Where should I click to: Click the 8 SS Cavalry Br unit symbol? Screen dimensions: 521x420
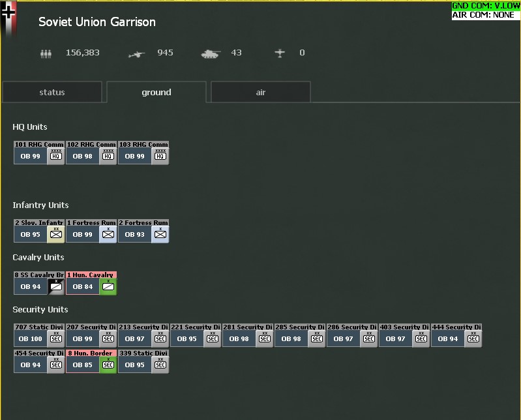[x=56, y=286]
